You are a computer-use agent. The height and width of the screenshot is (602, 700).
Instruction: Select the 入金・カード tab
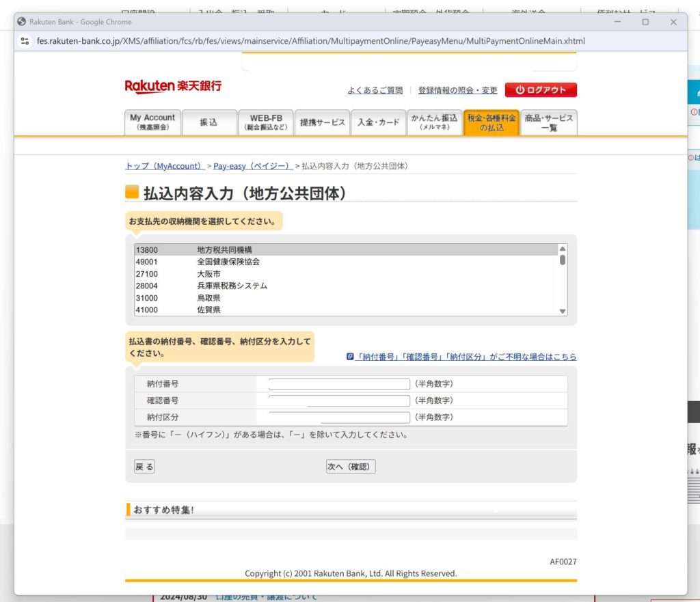point(378,122)
